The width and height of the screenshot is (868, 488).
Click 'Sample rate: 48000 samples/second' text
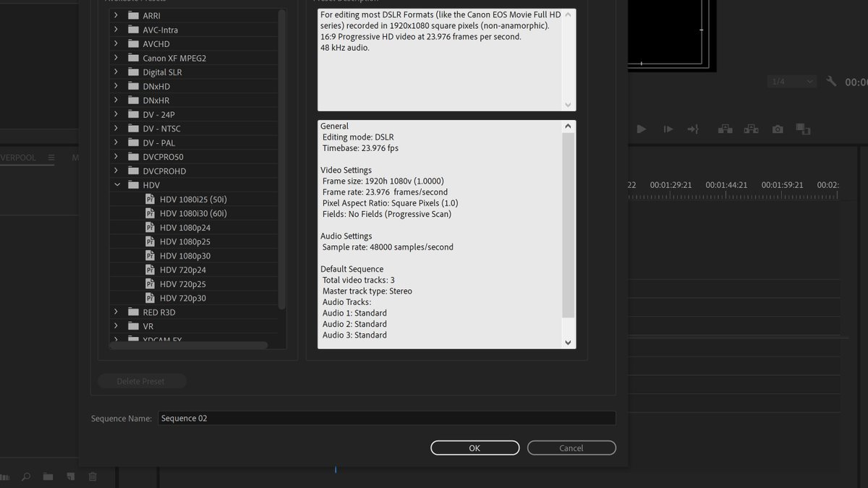(x=388, y=247)
